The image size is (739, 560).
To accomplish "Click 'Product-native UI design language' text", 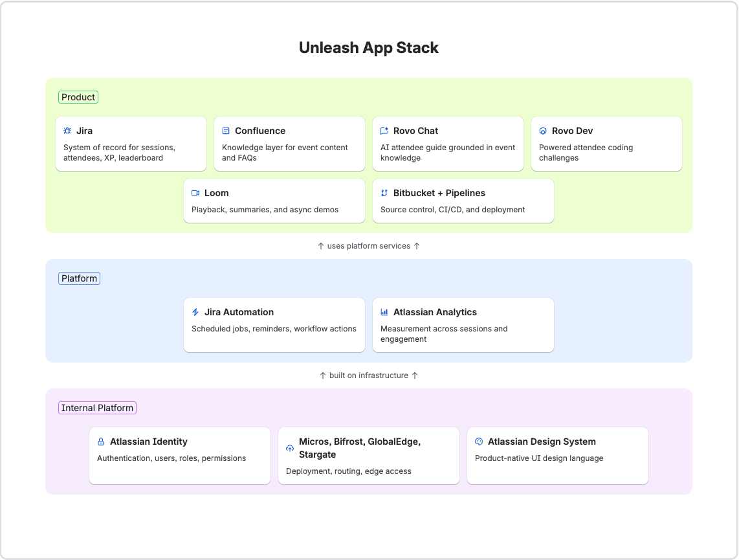I will (539, 458).
